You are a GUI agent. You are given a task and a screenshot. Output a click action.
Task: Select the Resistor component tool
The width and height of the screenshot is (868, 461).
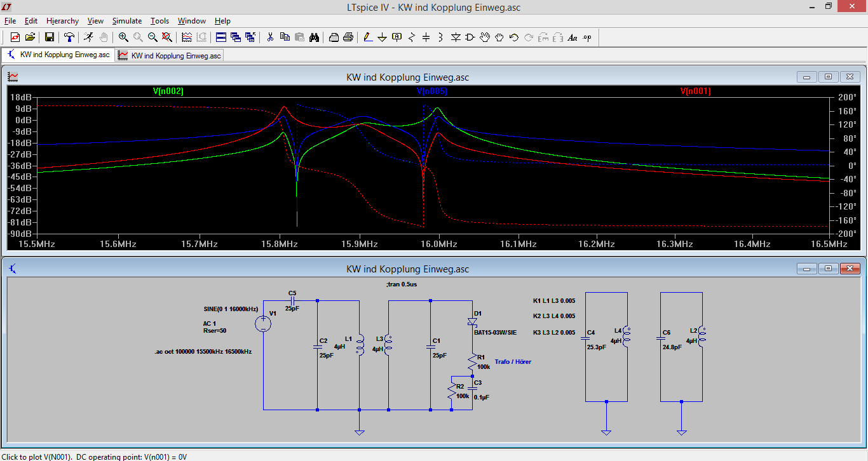pos(411,37)
